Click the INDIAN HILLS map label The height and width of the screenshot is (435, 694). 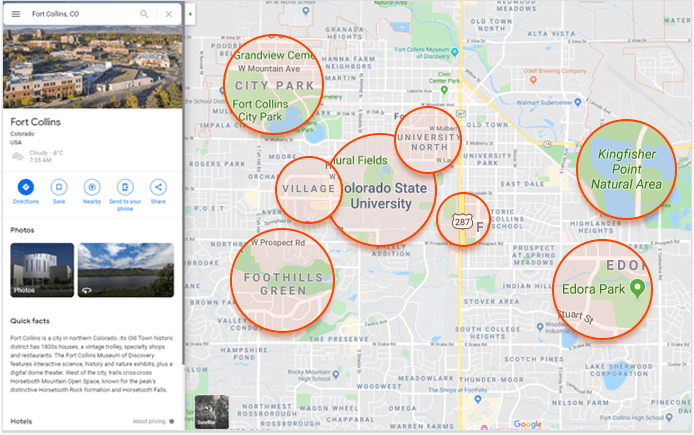(x=528, y=286)
